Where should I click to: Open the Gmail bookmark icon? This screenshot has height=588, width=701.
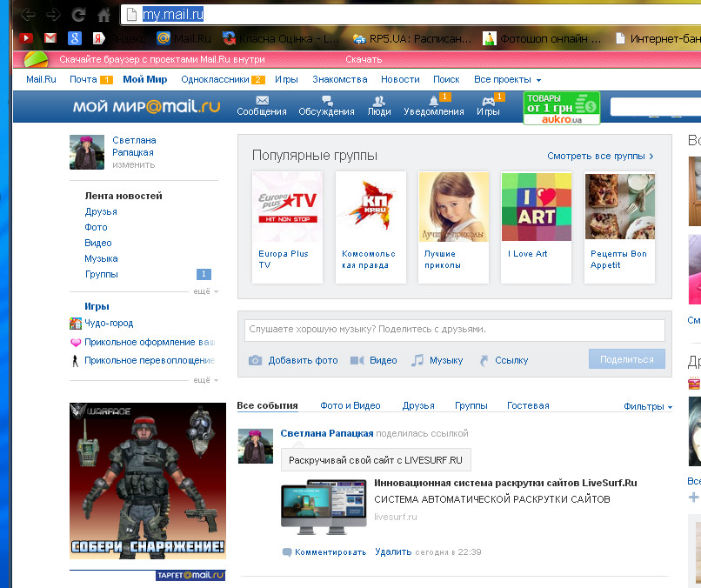pyautogui.click(x=50, y=38)
